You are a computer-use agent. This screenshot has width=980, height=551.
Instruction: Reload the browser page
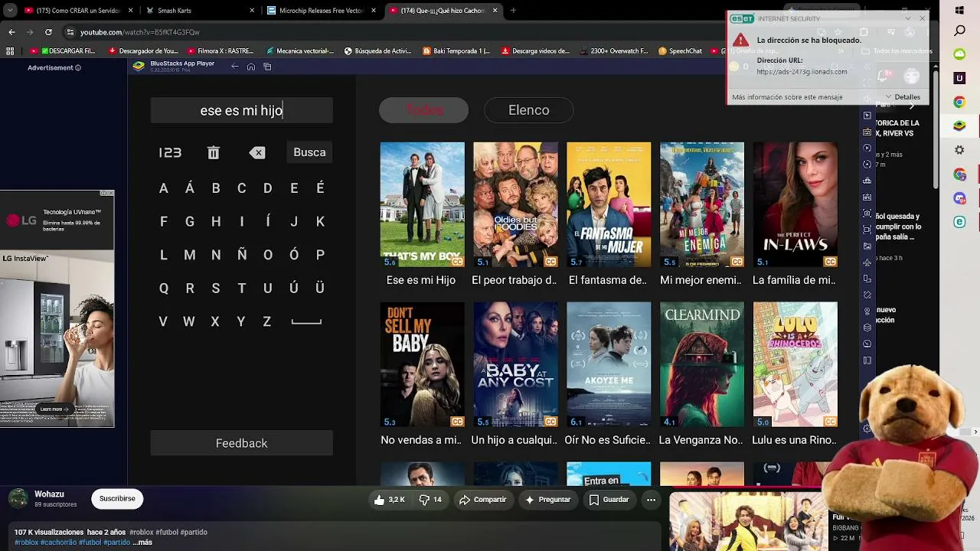48,32
